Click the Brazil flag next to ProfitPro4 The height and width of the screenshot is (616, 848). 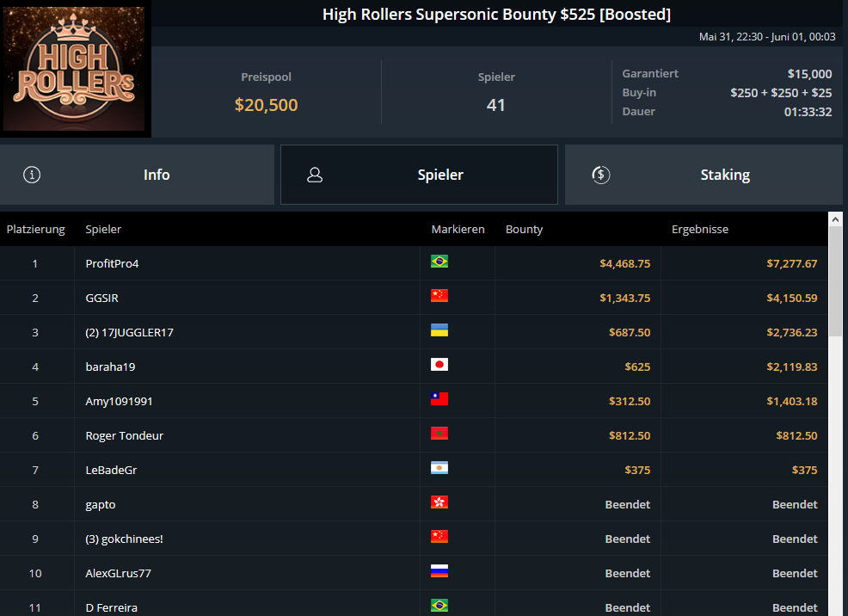point(439,262)
